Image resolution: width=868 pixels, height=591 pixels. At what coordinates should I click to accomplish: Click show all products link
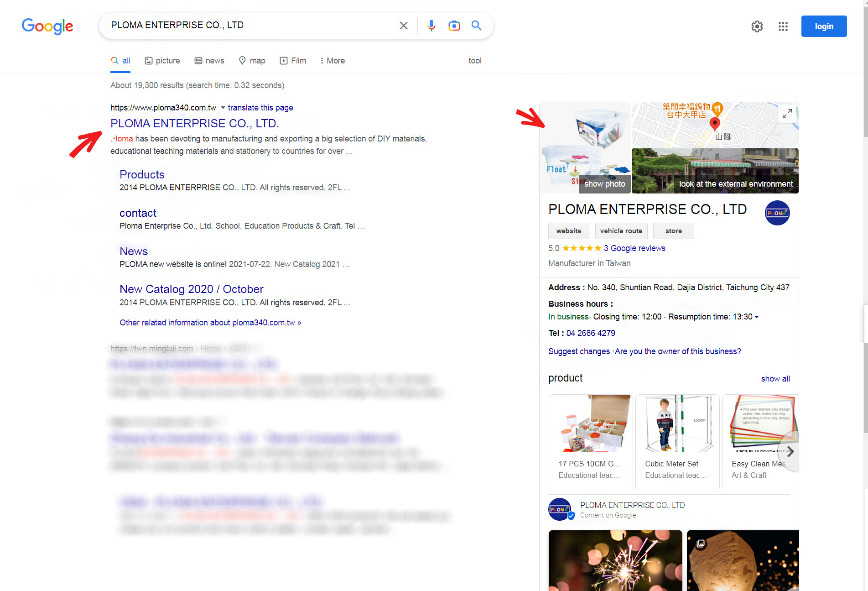[x=775, y=379]
